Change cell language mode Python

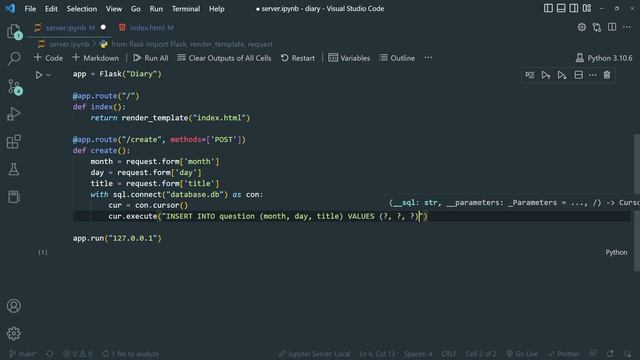(616, 252)
